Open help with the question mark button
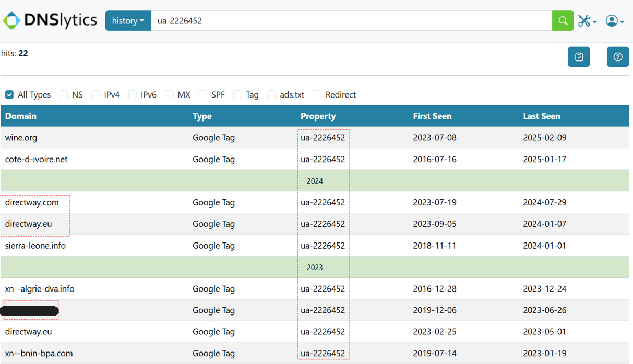This screenshot has width=633, height=364. 618,57
